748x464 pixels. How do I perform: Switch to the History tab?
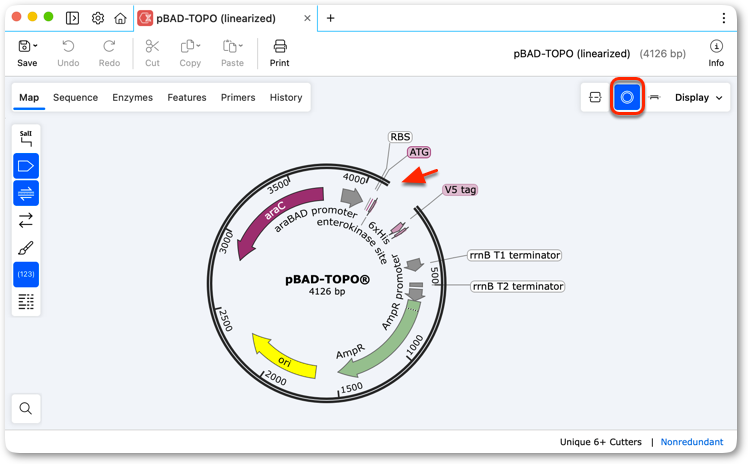point(286,97)
